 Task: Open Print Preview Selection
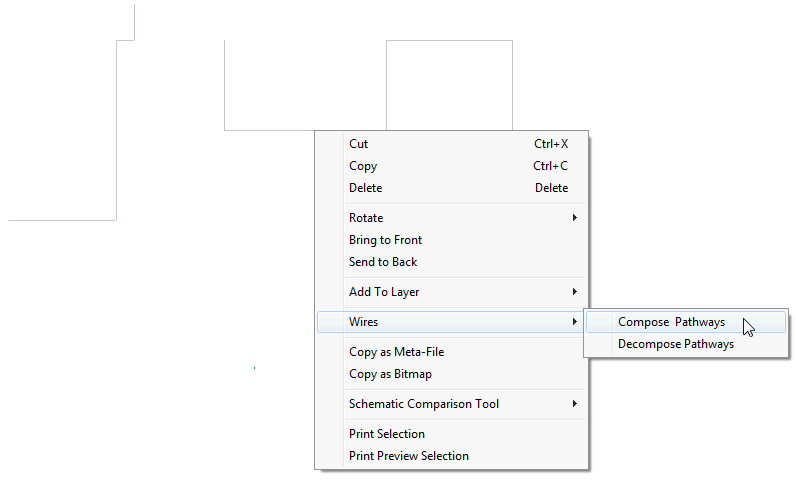click(408, 456)
